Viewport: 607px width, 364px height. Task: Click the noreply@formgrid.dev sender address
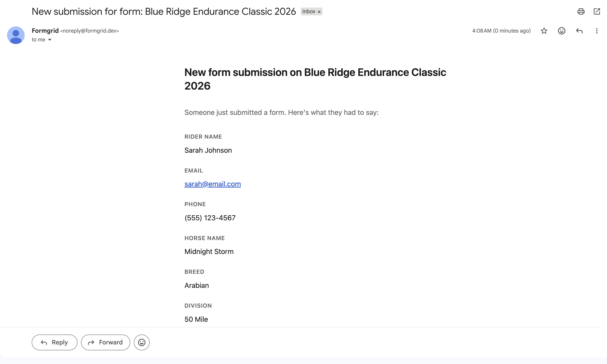click(90, 31)
